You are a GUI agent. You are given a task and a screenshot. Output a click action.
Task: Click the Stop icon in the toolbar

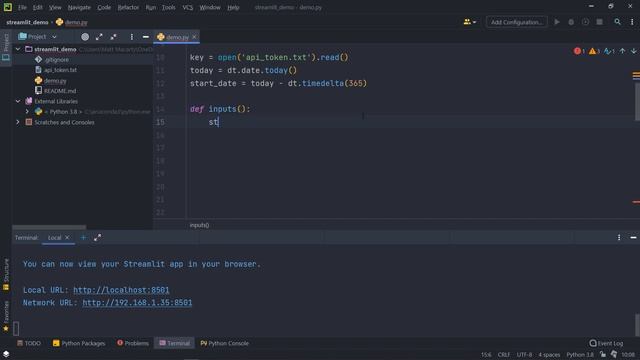point(600,22)
